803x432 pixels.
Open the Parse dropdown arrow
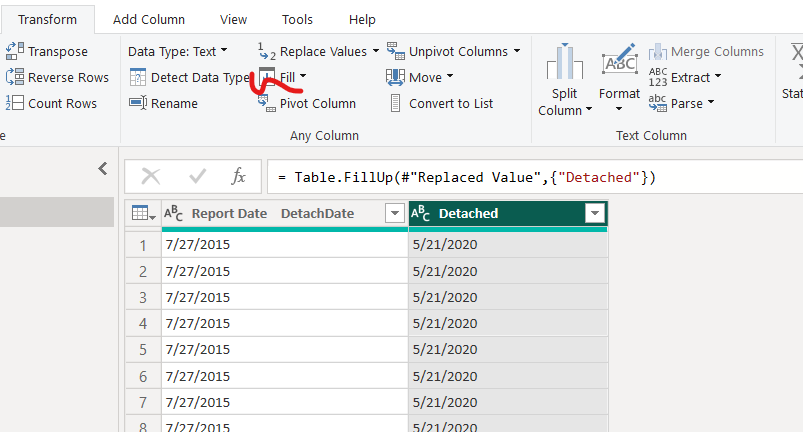pyautogui.click(x=710, y=102)
